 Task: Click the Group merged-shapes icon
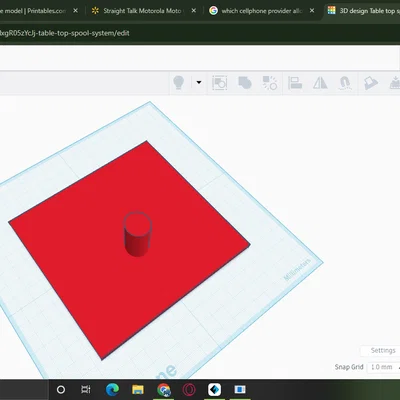245,83
